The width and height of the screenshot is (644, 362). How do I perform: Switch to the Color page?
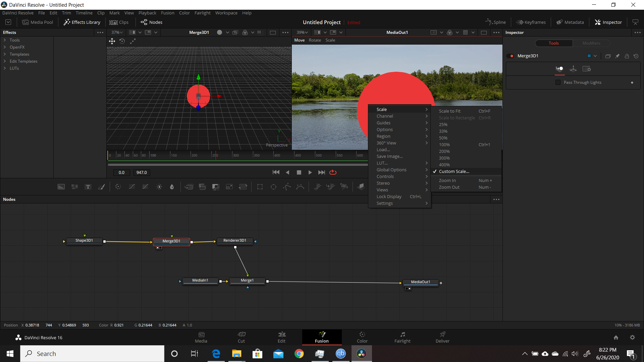[x=362, y=337]
